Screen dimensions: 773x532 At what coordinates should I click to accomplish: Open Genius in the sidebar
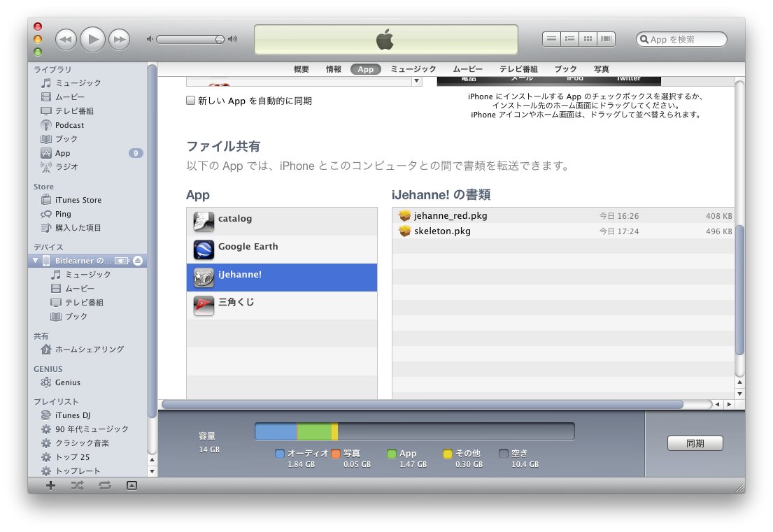(x=68, y=382)
